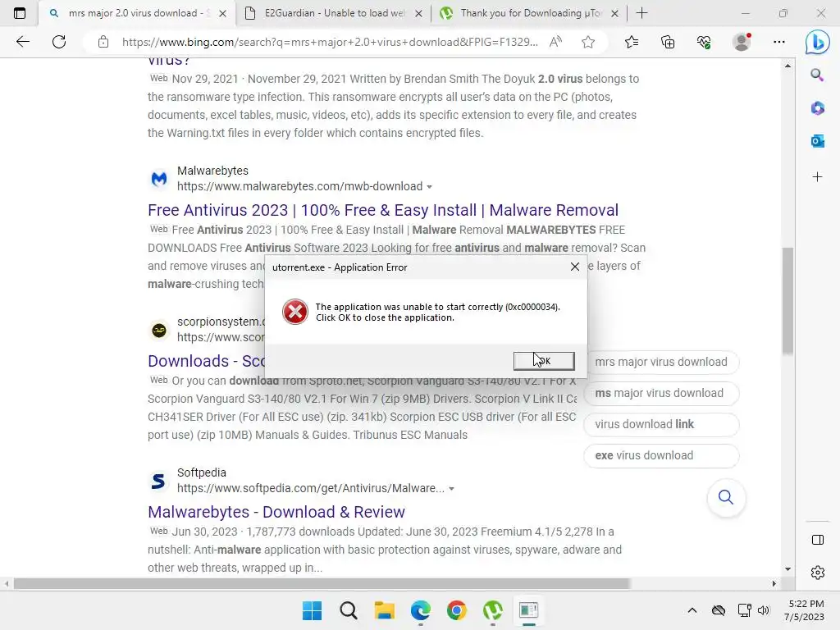Open Bing Chat sidebar button
The height and width of the screenshot is (630, 840).
(818, 43)
